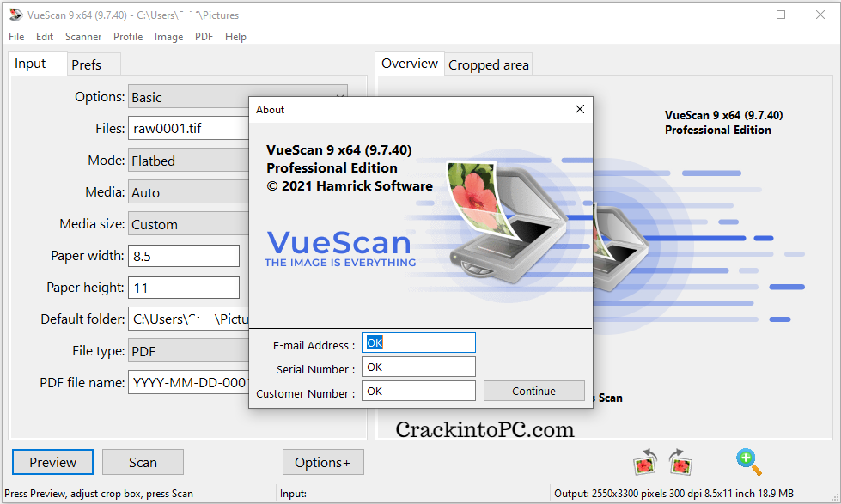Click the PDF file name field

(x=188, y=383)
